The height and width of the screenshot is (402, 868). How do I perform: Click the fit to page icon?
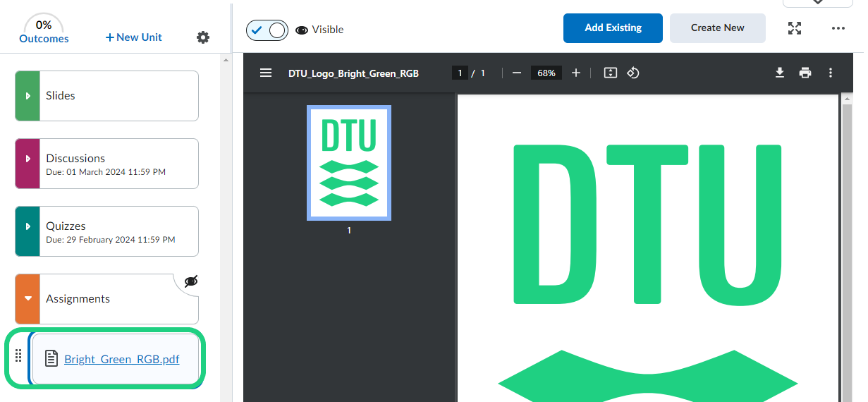click(x=611, y=73)
